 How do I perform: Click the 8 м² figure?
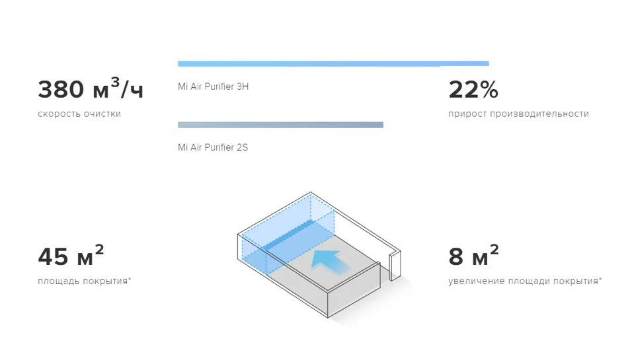[x=473, y=256]
